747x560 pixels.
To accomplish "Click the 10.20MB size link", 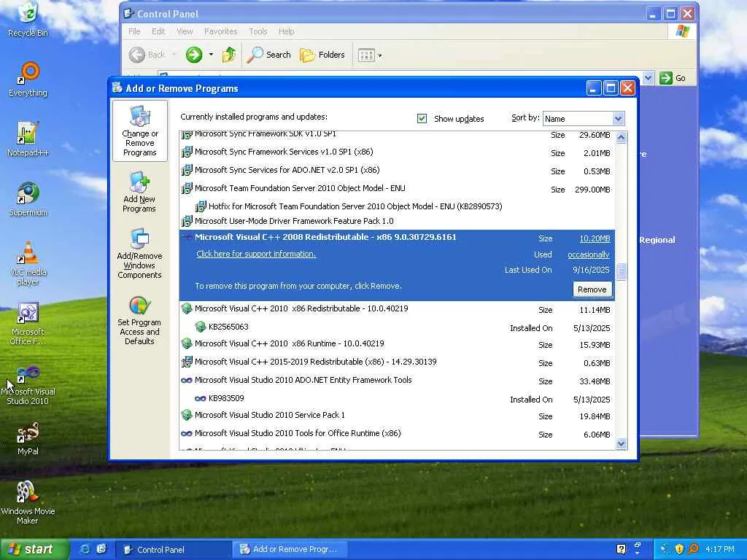I will tap(595, 238).
